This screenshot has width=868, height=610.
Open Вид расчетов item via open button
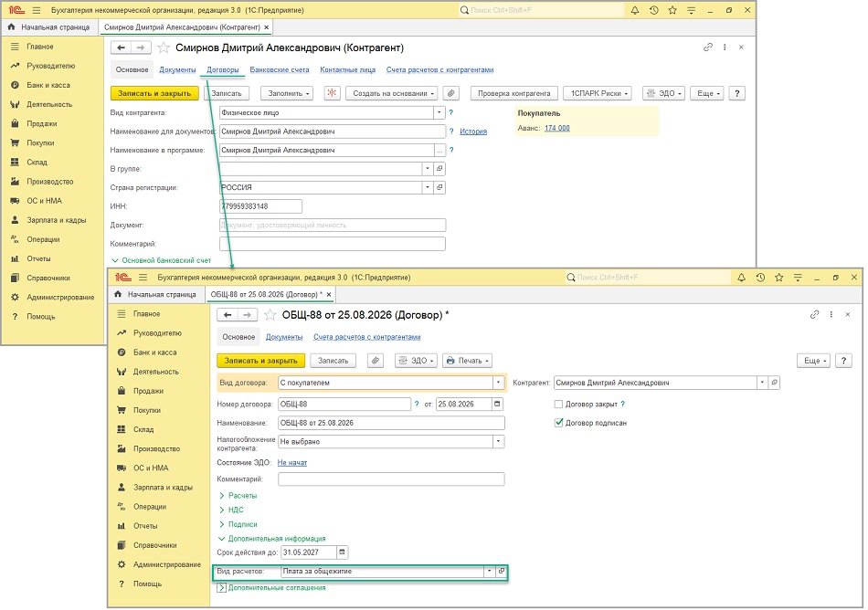point(501,572)
